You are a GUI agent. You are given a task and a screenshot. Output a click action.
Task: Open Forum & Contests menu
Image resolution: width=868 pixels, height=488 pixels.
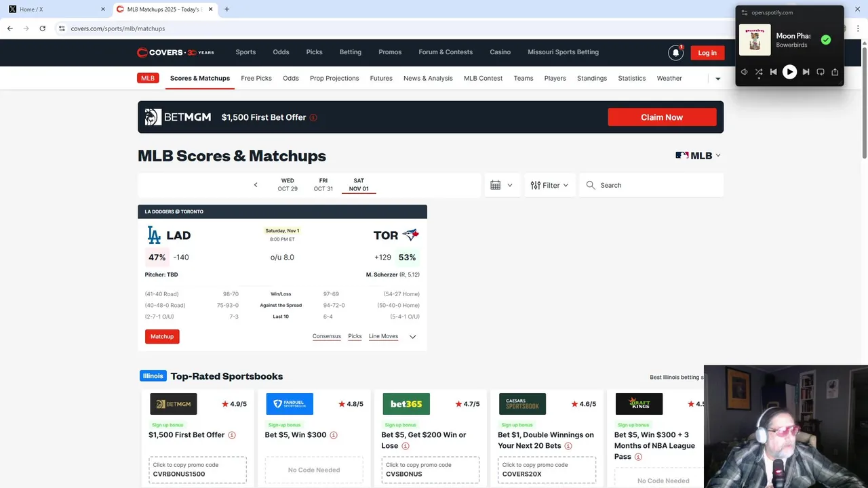pyautogui.click(x=446, y=52)
